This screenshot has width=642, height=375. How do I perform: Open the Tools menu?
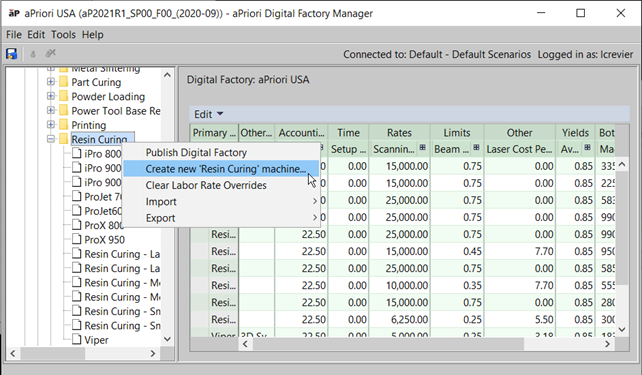[x=63, y=35]
